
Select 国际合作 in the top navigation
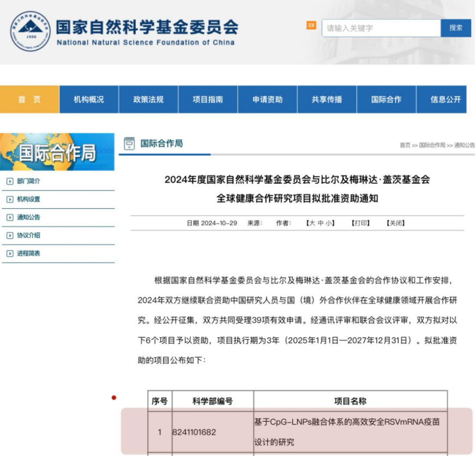386,99
